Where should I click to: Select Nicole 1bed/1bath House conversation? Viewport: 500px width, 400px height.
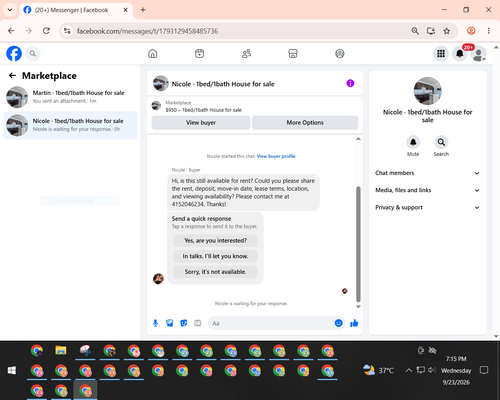tap(70, 125)
